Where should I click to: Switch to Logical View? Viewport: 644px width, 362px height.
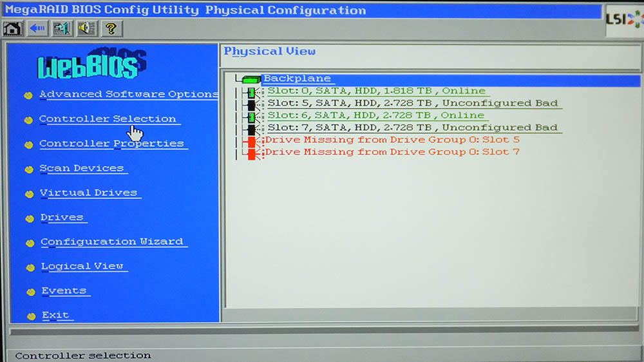point(82,266)
